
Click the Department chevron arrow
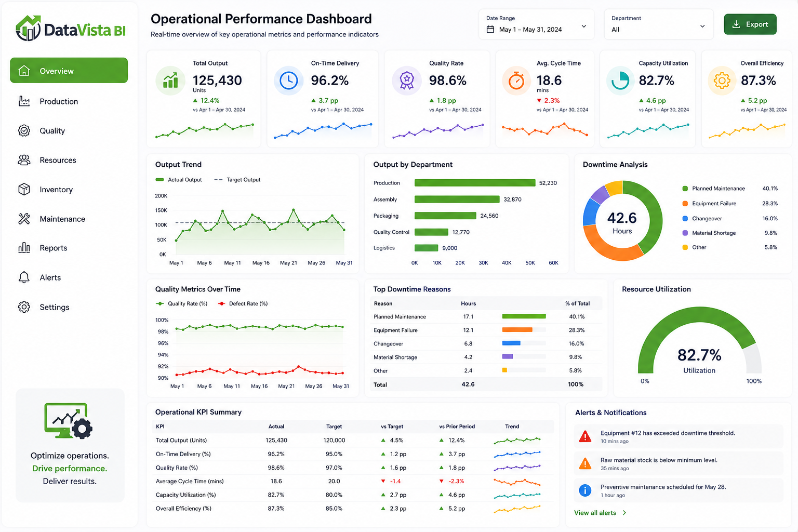pyautogui.click(x=702, y=26)
